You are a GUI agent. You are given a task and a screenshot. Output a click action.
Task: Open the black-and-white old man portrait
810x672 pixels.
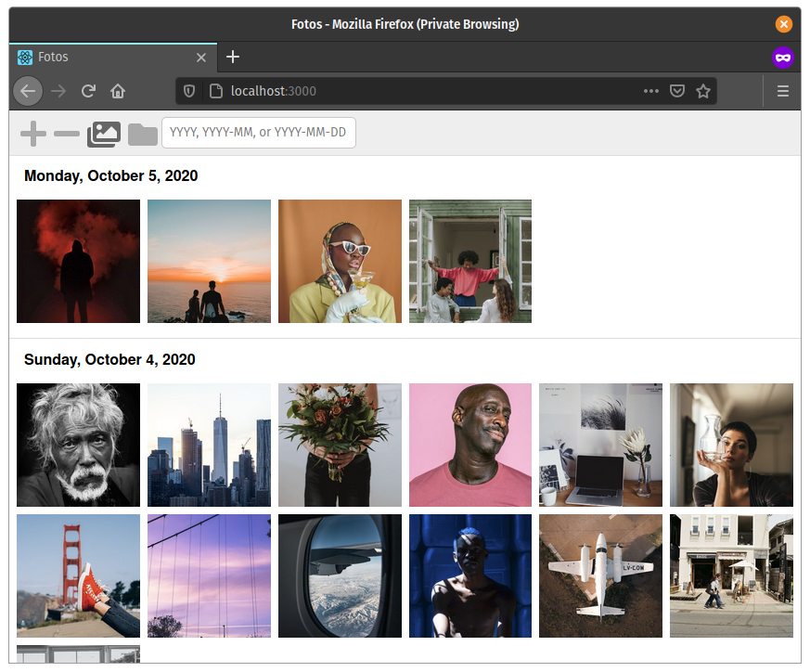78,445
